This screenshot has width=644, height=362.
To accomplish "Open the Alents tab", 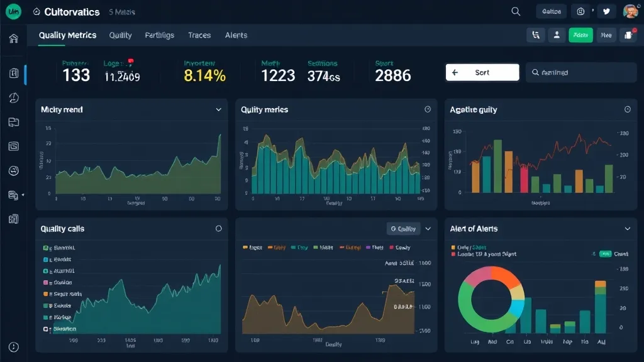I will (x=236, y=35).
